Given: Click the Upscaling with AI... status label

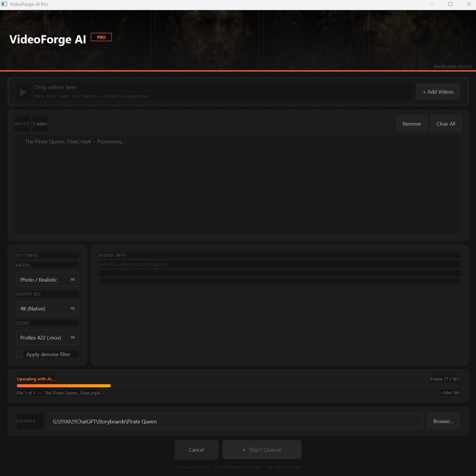Looking at the screenshot, I should point(36,379).
